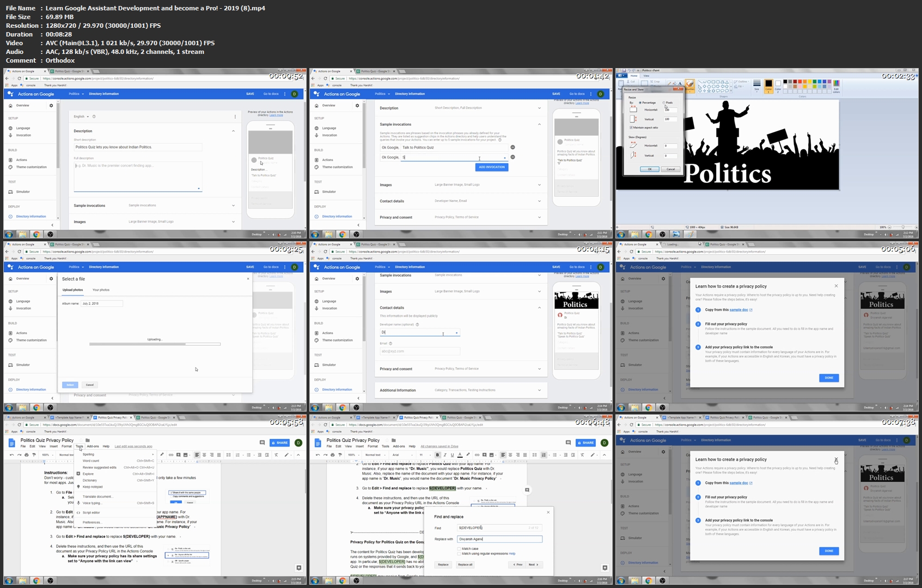
Task: Switch to Your photos tab in file dialog
Action: [x=101, y=290]
